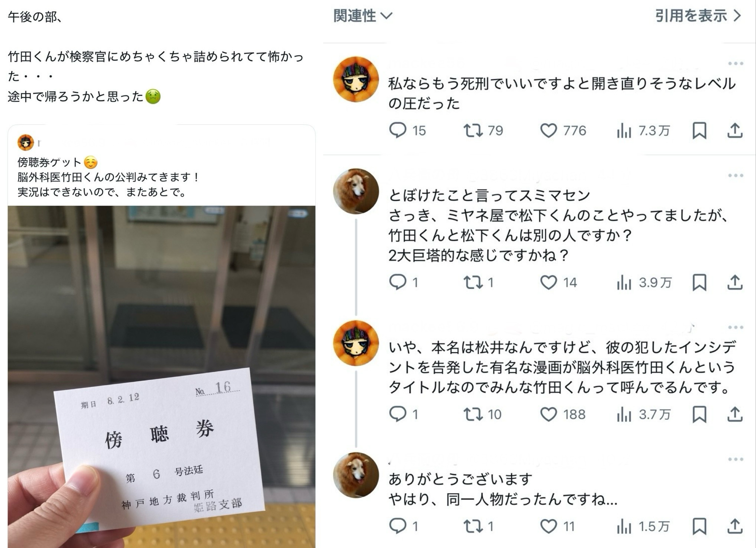Open more options on the first reply
This screenshot has height=548, width=756.
point(736,63)
